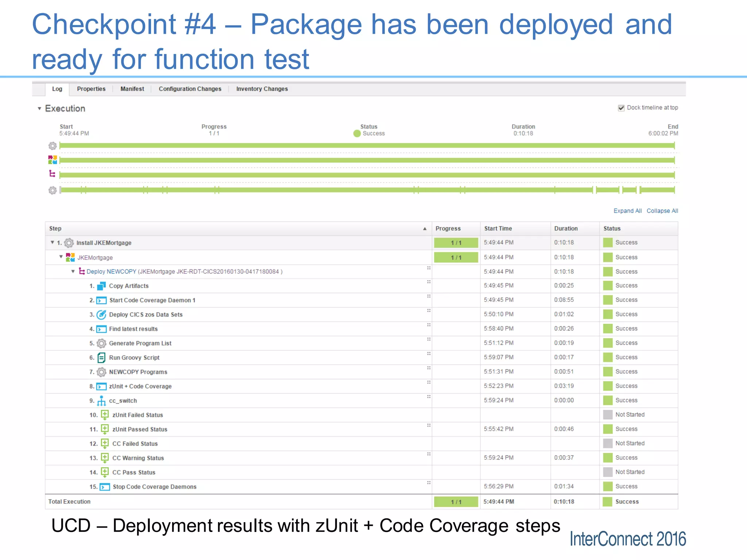Collapse the Install JKEMortgage row
This screenshot has width=747, height=560.
(x=52, y=242)
